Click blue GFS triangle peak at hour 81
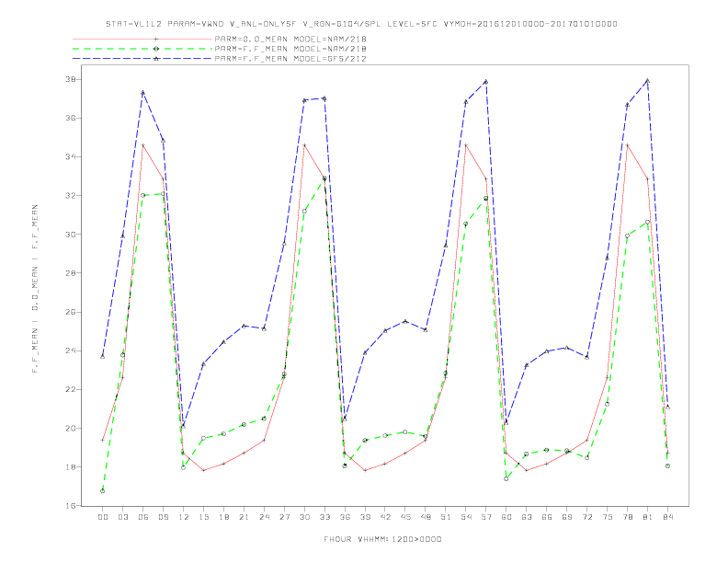The height and width of the screenshot is (563, 728). tap(648, 80)
